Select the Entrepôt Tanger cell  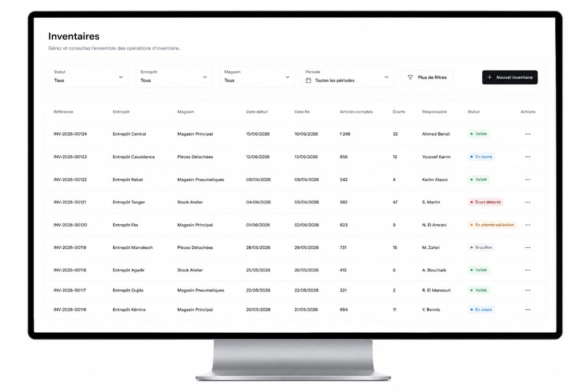click(129, 202)
